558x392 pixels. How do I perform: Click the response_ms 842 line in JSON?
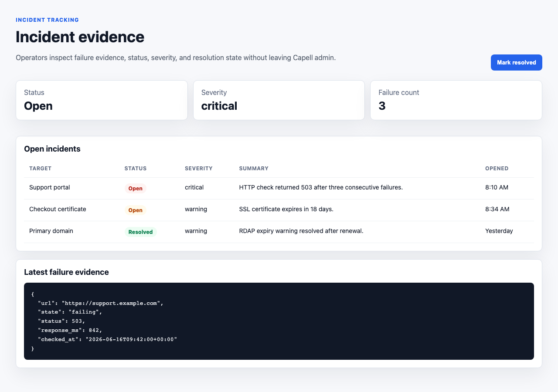point(70,331)
